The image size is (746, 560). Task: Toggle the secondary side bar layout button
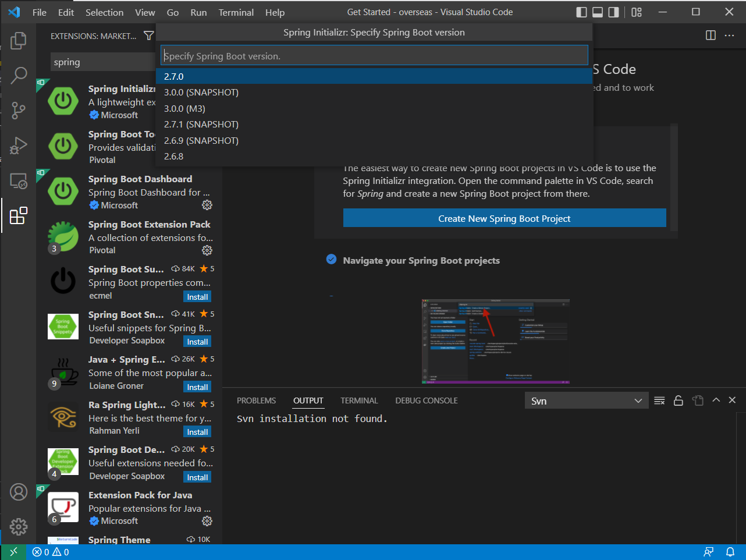613,12
